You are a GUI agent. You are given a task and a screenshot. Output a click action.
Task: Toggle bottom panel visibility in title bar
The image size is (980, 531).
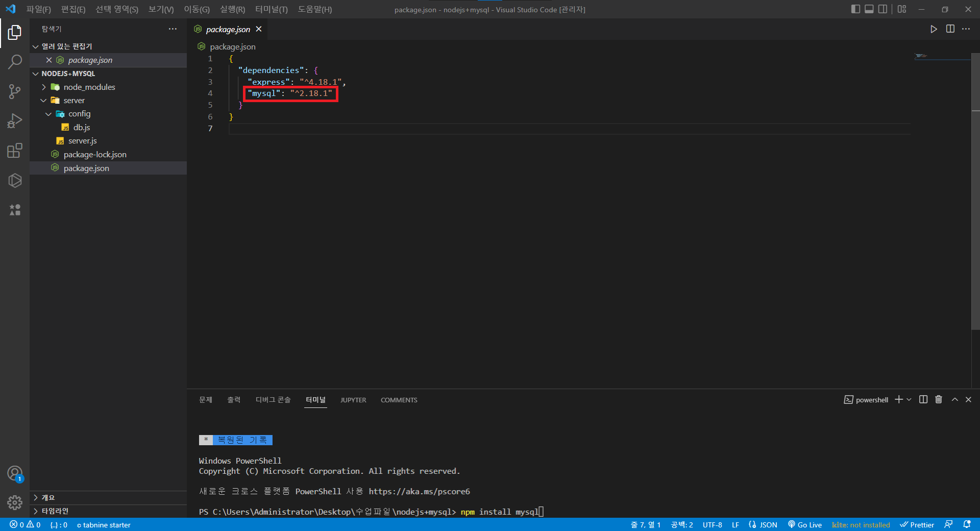pos(869,9)
